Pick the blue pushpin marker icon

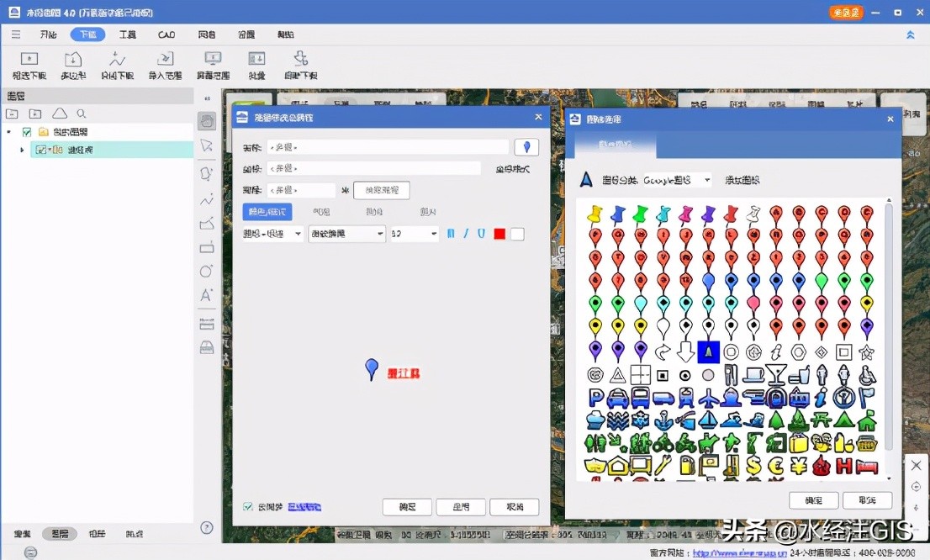coord(618,214)
